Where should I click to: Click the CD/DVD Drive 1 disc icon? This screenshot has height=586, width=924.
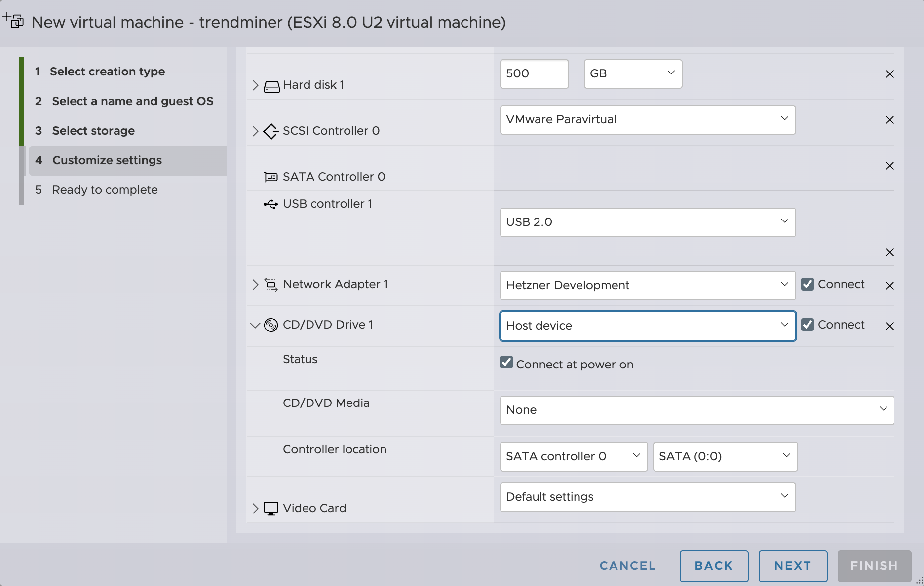click(270, 325)
